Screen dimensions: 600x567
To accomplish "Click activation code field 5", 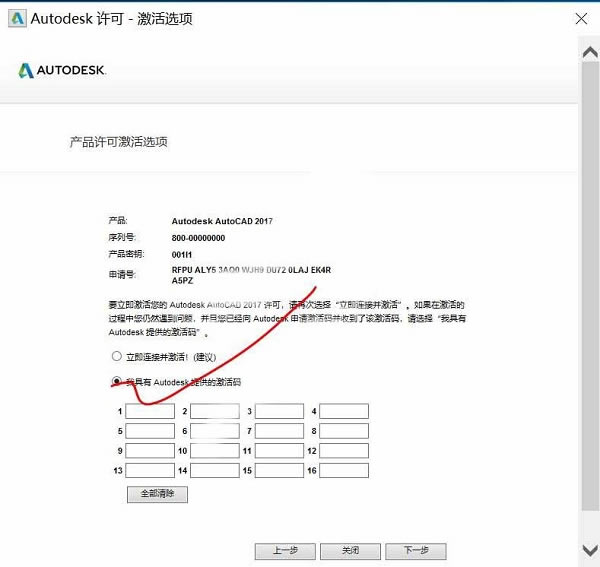I will (150, 431).
